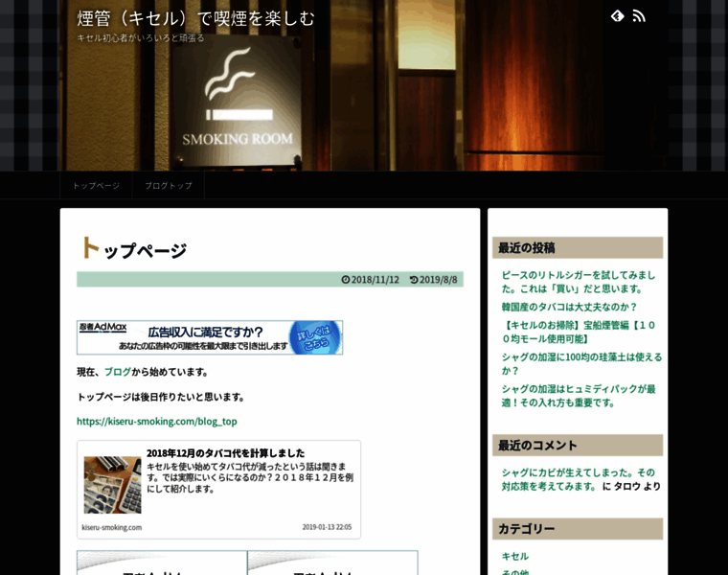Click kiseru-smoking.com domain text in blog card
Image resolution: width=728 pixels, height=575 pixels.
click(112, 527)
